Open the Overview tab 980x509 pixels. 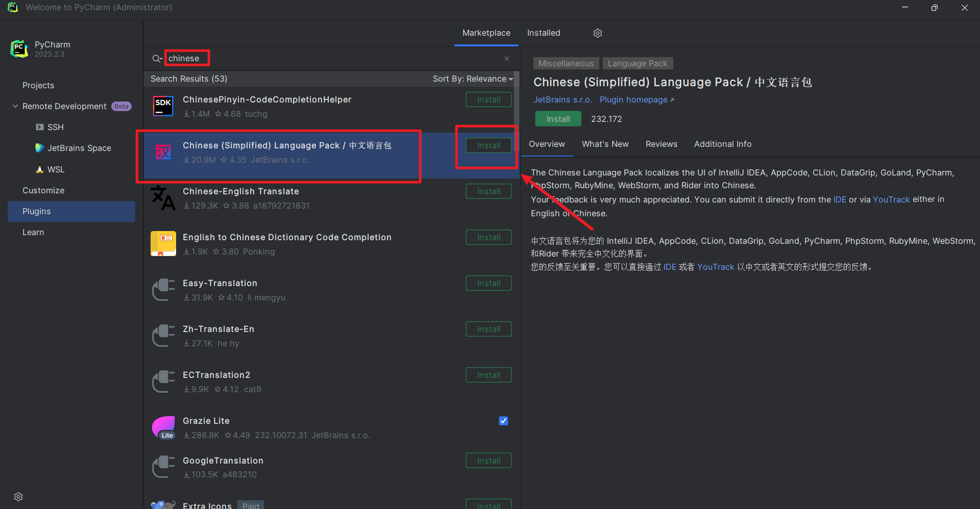pos(547,144)
